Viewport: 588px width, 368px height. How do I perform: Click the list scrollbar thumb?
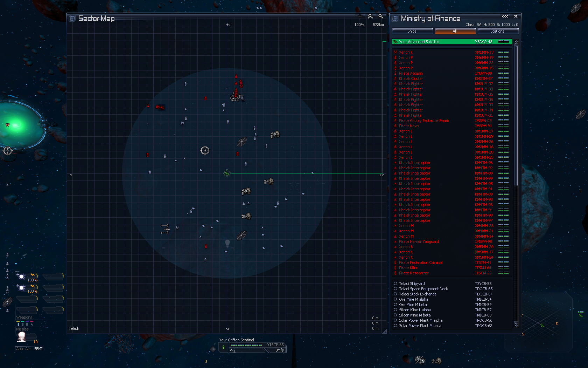[516, 116]
